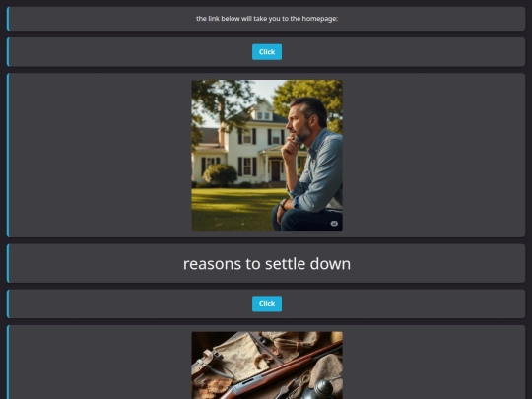Click the blue Click button below 'reasons to settle down'

pos(267,303)
